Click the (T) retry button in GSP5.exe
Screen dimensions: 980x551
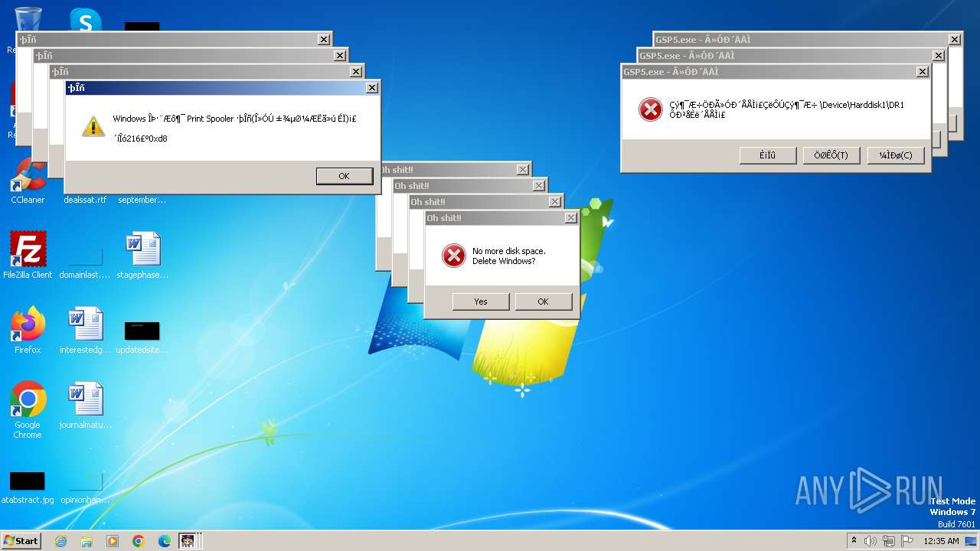coord(831,155)
